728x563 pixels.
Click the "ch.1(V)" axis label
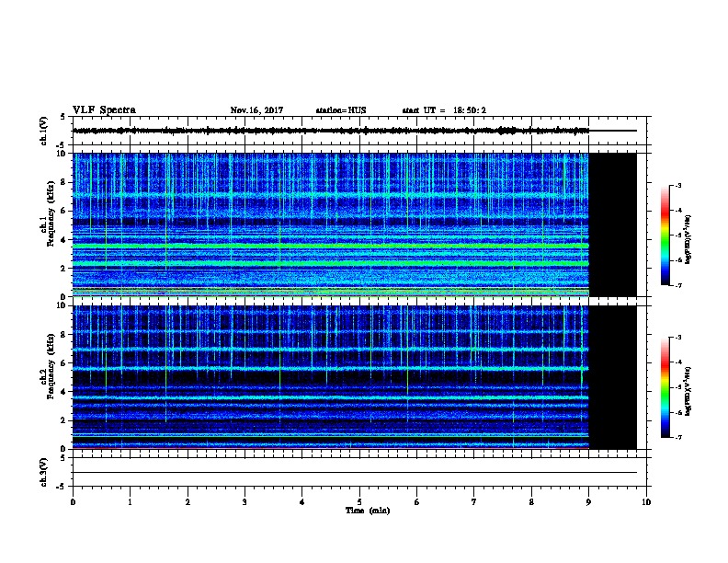click(x=43, y=131)
